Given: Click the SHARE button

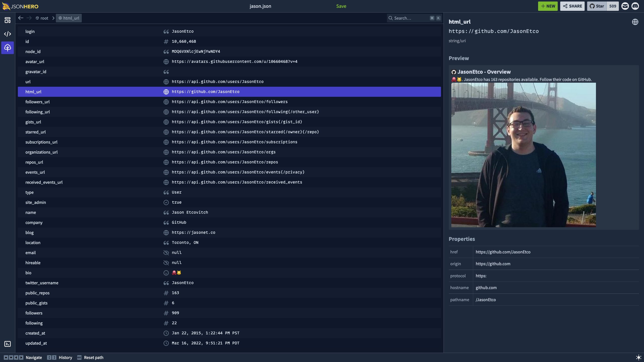Looking at the screenshot, I should pos(572,6).
